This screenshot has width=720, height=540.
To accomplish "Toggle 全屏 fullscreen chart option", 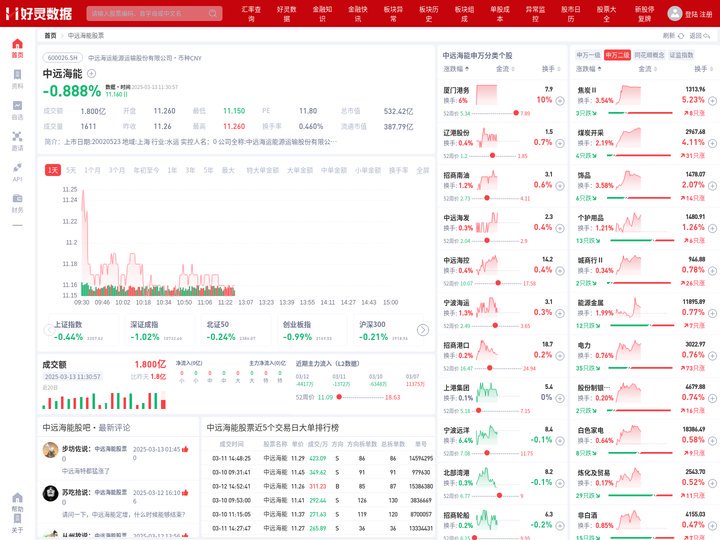I will [422, 170].
